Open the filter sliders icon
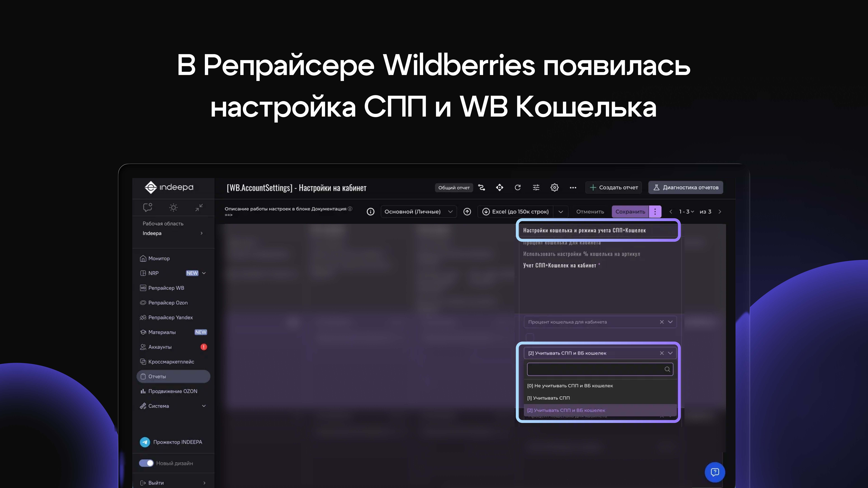Screen dimensions: 868x488 (x=536, y=188)
